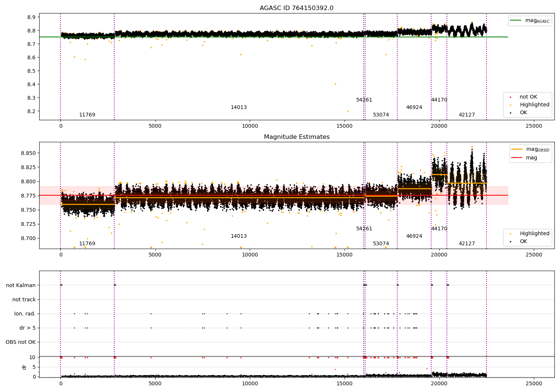Image resolution: width=560 pixels, height=392 pixels.
Task: Click the 8.6 y-axis tick label
Action: click(x=31, y=57)
